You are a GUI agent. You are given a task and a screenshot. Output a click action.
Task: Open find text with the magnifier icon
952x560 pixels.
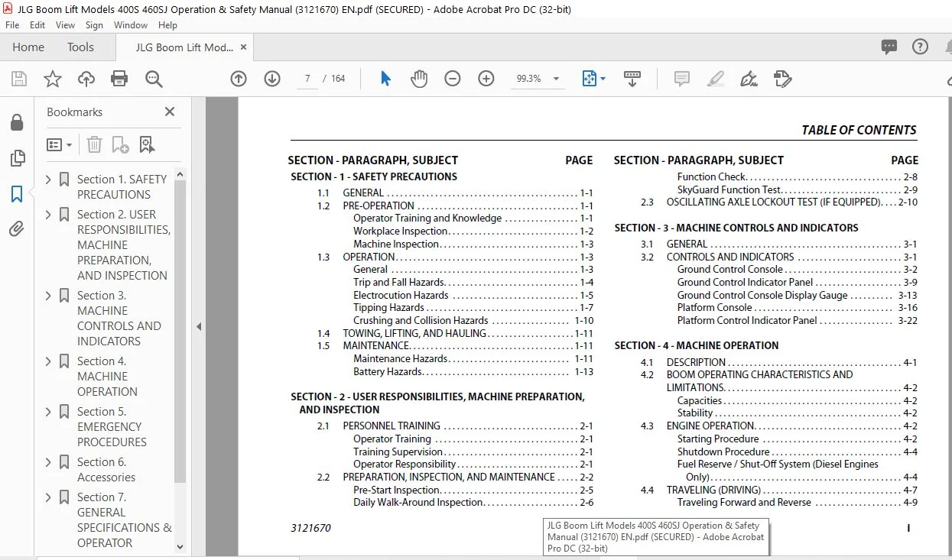click(154, 79)
